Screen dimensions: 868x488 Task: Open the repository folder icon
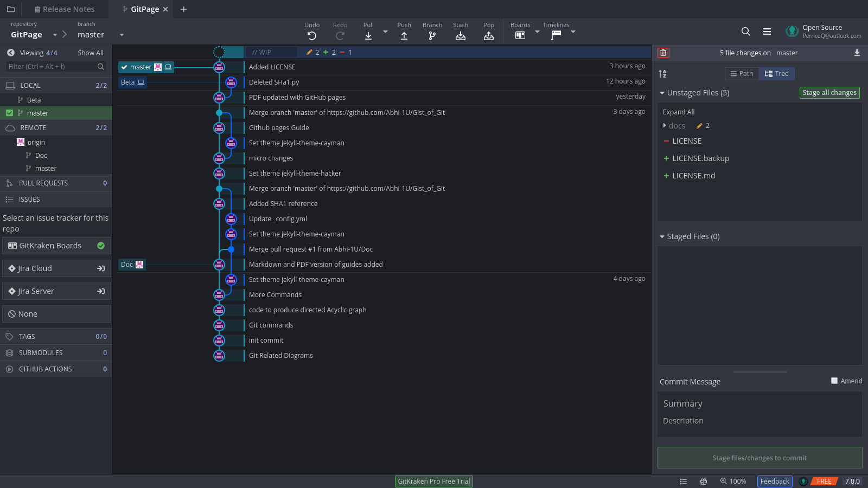pyautogui.click(x=11, y=9)
